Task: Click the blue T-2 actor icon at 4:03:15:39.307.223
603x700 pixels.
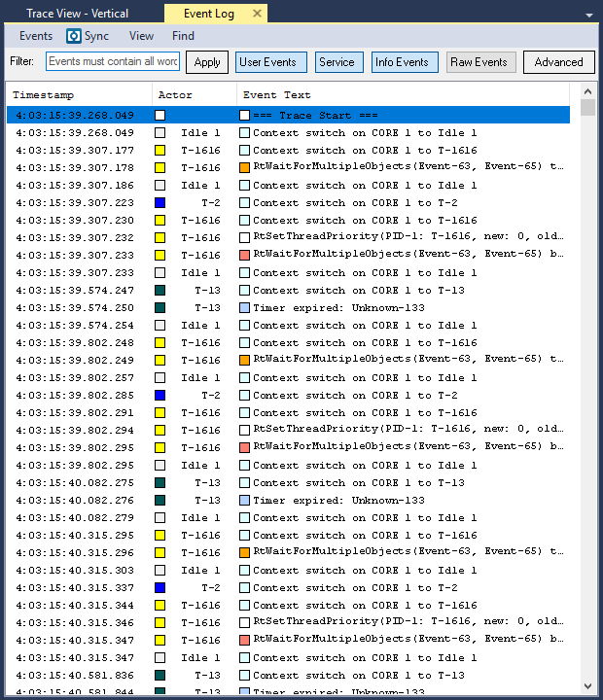Action: click(160, 203)
